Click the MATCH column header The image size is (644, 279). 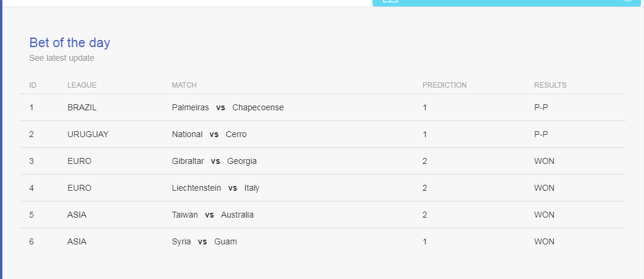tap(184, 85)
